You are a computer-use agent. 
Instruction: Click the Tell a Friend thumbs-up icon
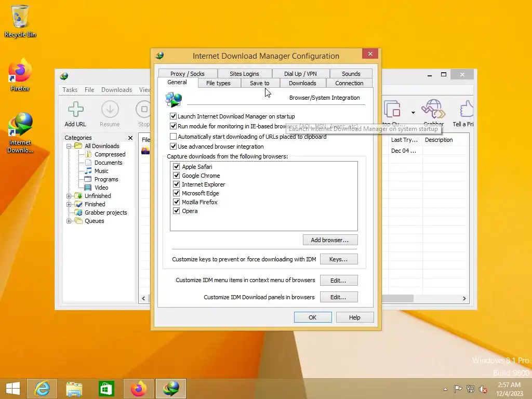point(467,109)
